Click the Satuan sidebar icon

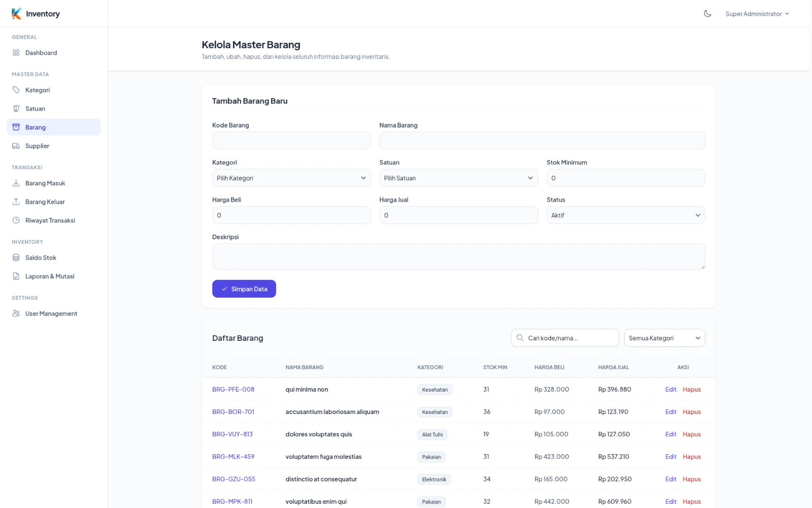click(x=16, y=109)
